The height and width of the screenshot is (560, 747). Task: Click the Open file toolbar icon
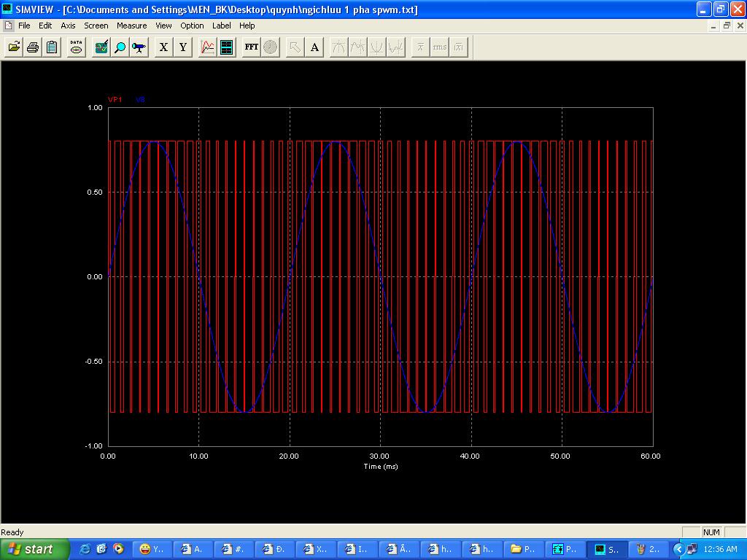click(x=14, y=47)
